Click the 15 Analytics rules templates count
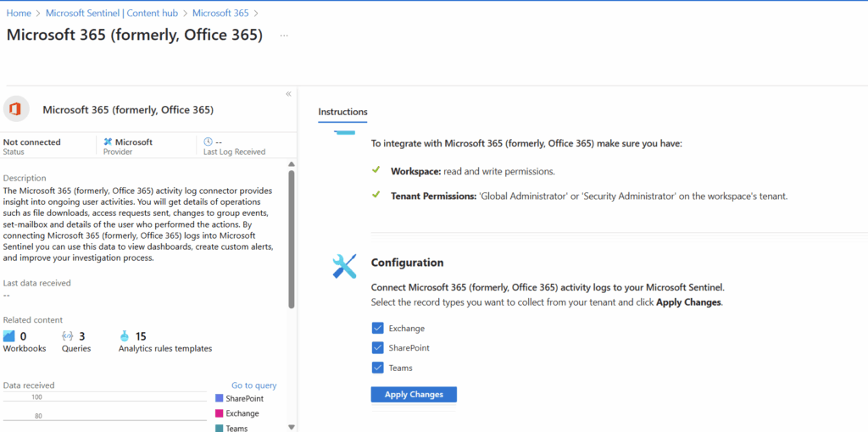 (x=141, y=336)
